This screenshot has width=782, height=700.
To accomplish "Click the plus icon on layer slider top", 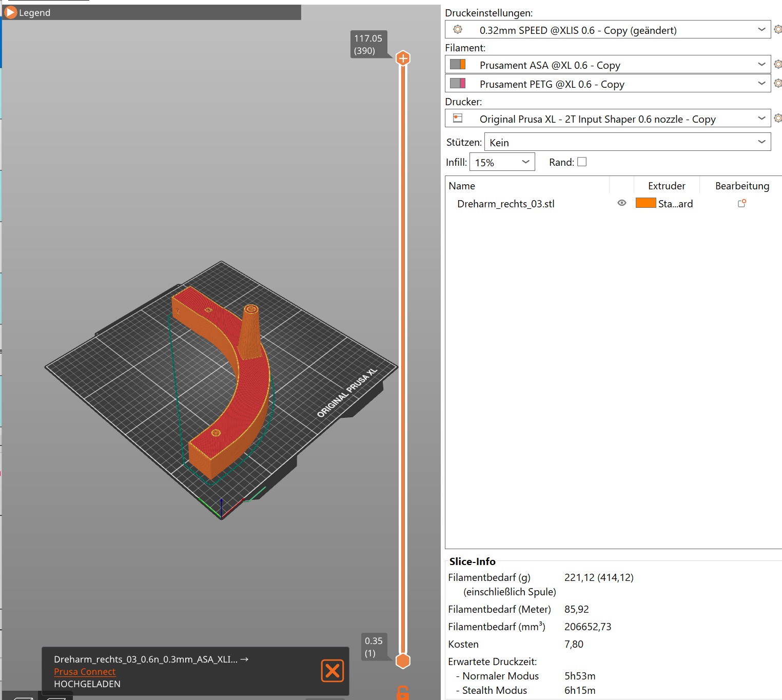I will pos(403,59).
